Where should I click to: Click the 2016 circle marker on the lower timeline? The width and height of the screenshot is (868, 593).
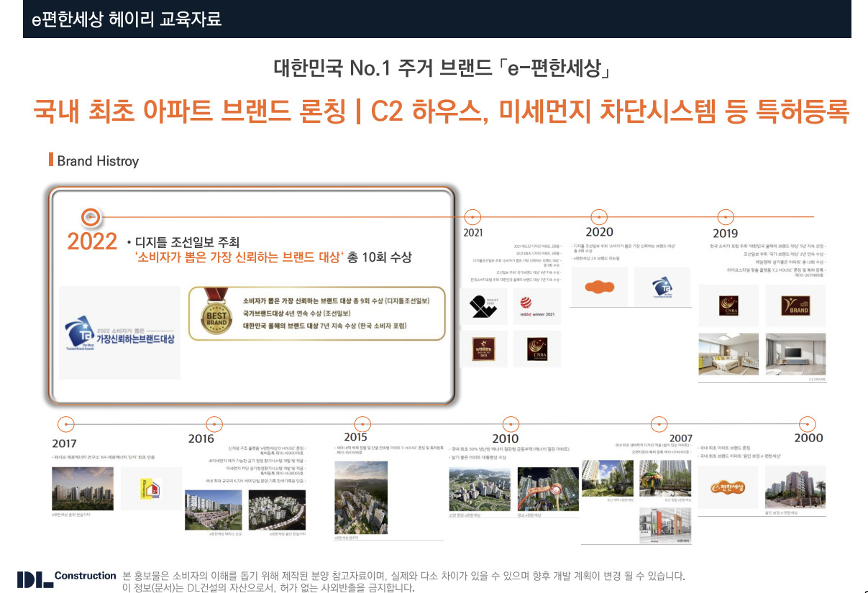tap(214, 424)
